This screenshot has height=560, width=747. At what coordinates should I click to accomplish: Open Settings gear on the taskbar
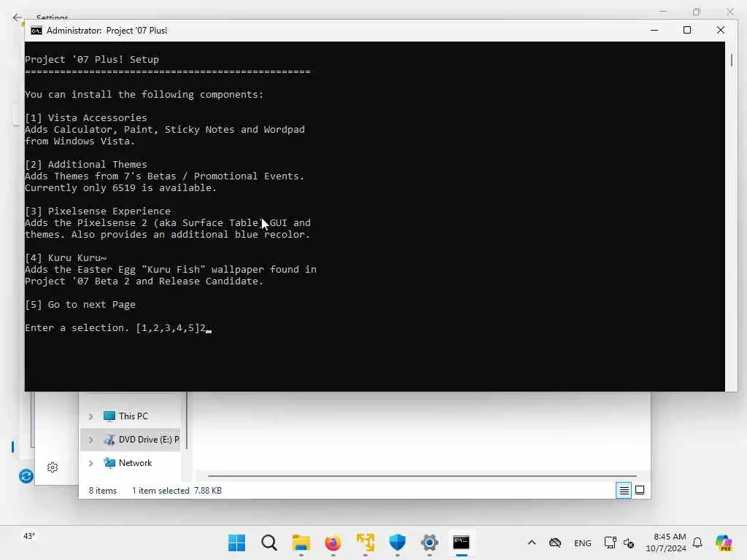429,542
